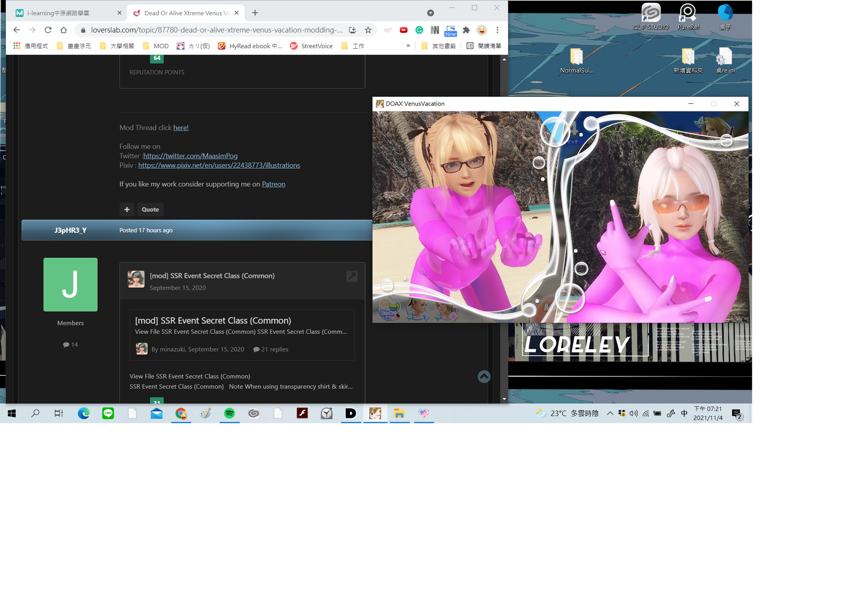
Task: Visit the Patreon link
Action: pos(274,184)
